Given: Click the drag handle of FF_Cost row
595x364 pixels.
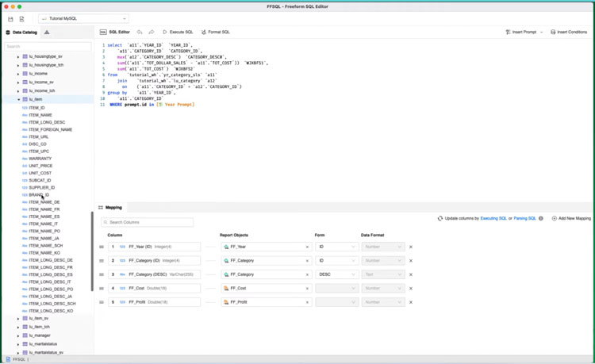Looking at the screenshot, I should pos(102,289).
